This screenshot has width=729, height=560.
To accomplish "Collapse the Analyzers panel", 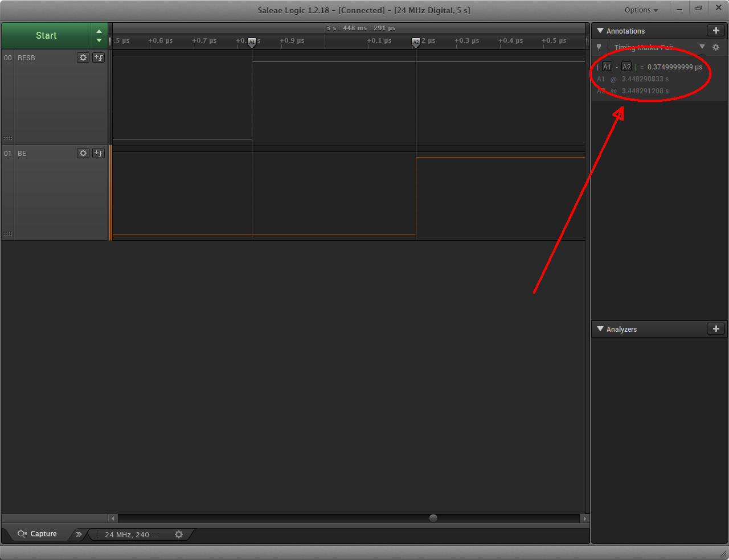I will [600, 329].
